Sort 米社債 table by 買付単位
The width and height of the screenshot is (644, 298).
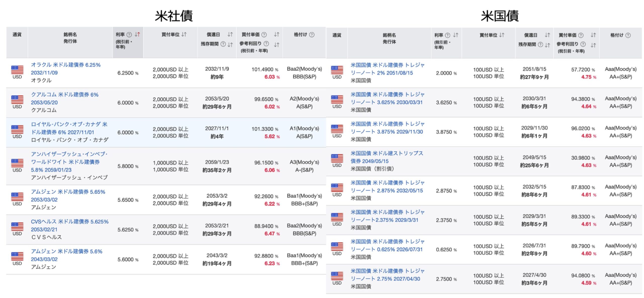[x=184, y=34]
